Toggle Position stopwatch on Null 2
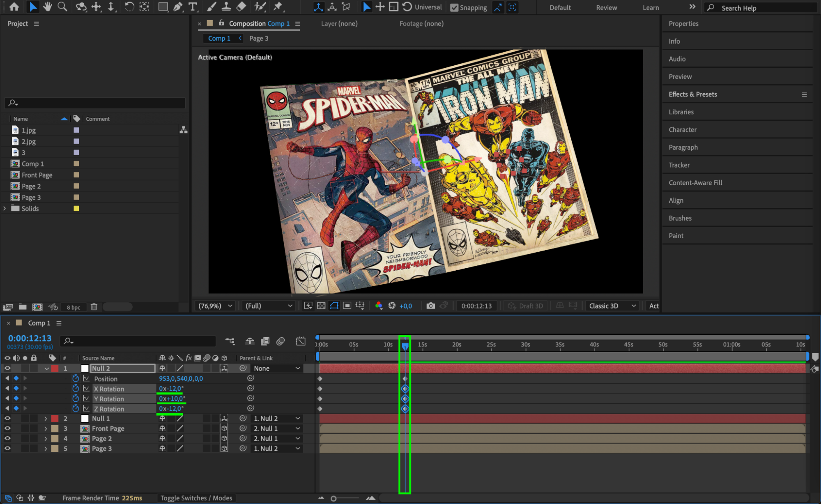 point(76,378)
